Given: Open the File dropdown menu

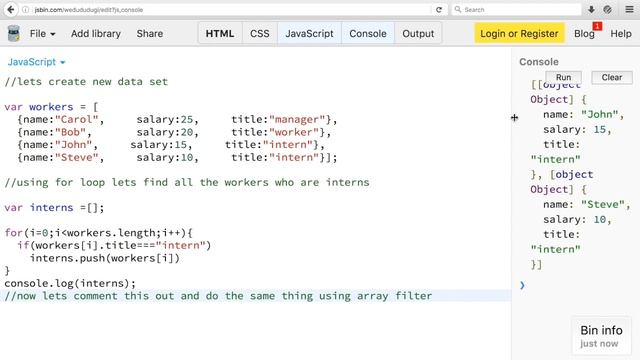Looking at the screenshot, I should click(42, 33).
